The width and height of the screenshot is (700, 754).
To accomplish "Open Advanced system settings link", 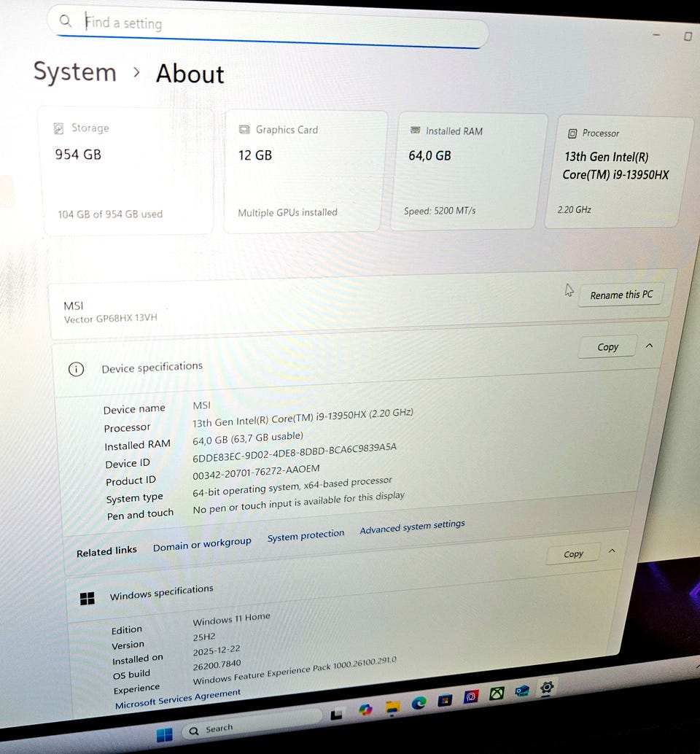I will coord(412,526).
